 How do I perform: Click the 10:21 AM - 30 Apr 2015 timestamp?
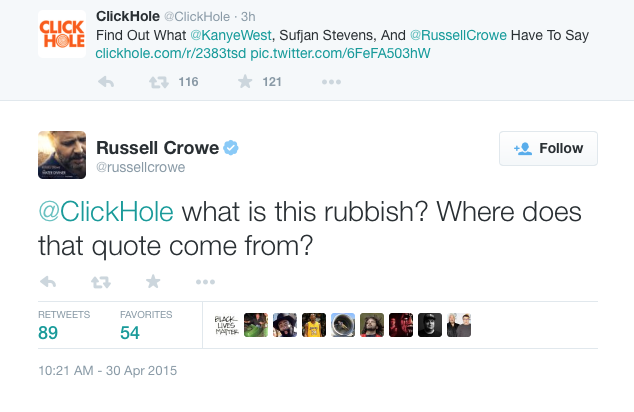[x=108, y=371]
